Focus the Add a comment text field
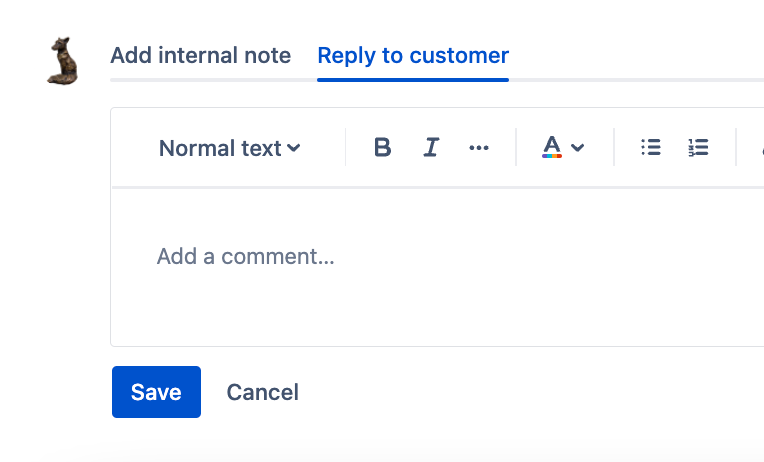 click(x=437, y=267)
